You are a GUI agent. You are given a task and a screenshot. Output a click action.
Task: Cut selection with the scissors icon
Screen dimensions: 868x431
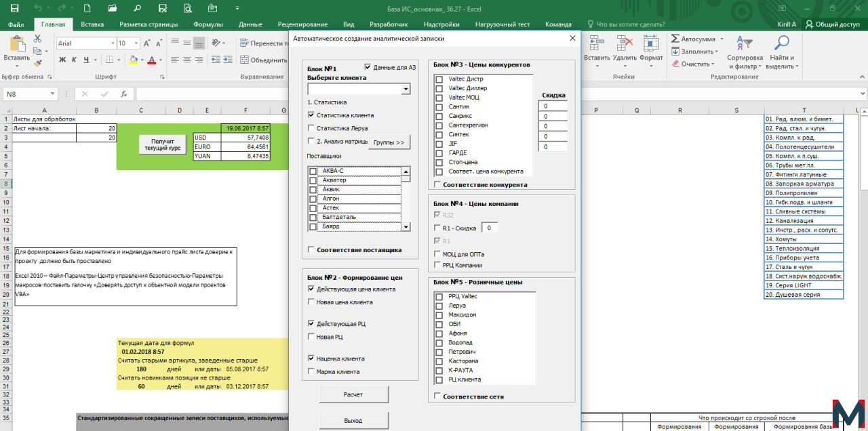37,39
